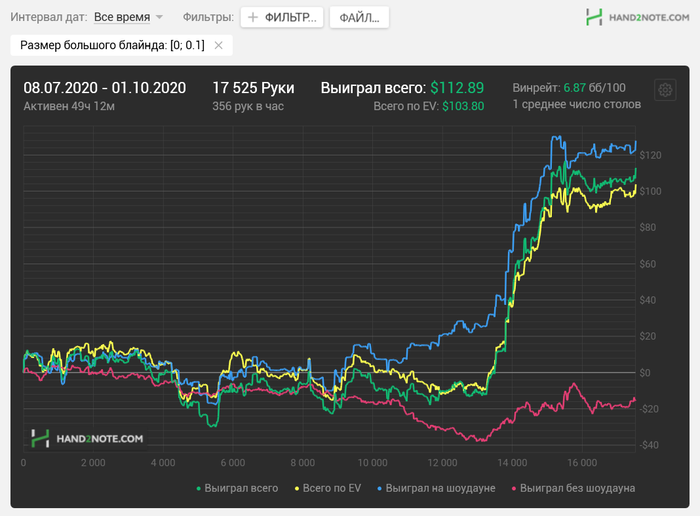
Task: Click the Винрейт 6.87 бб/100 stat
Action: tap(568, 87)
